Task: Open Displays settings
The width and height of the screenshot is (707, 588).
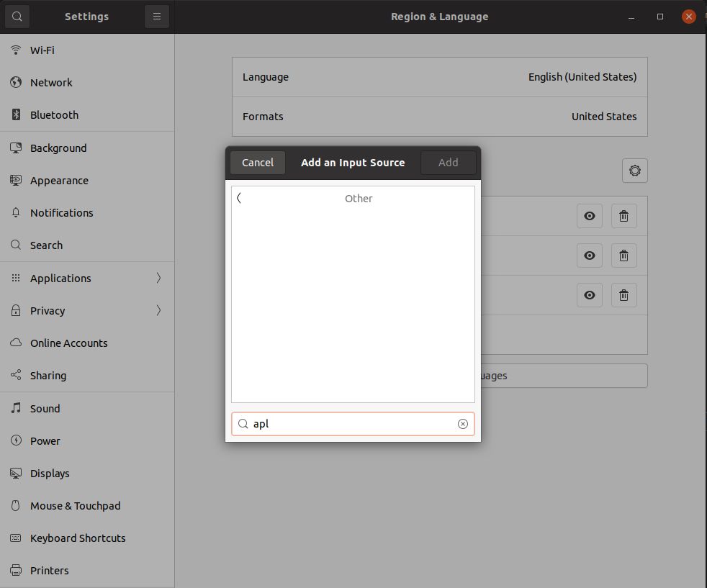Action: [87, 474]
